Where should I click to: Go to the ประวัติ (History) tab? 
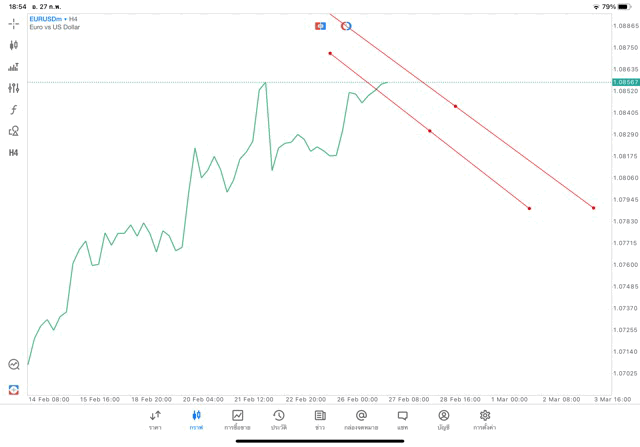click(278, 420)
